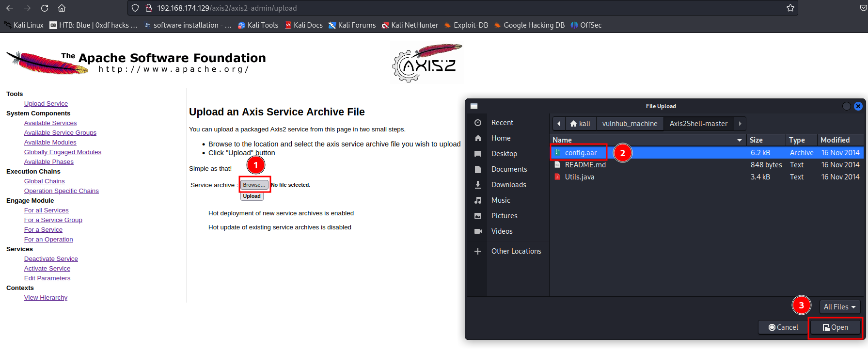Screen dimensions: 868x354
Task: Click For a Service Group link
Action: (53, 220)
